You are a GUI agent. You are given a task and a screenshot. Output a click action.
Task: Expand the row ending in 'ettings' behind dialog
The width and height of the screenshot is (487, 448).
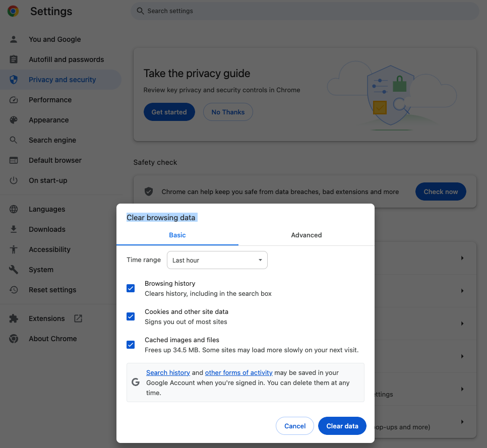462,389
